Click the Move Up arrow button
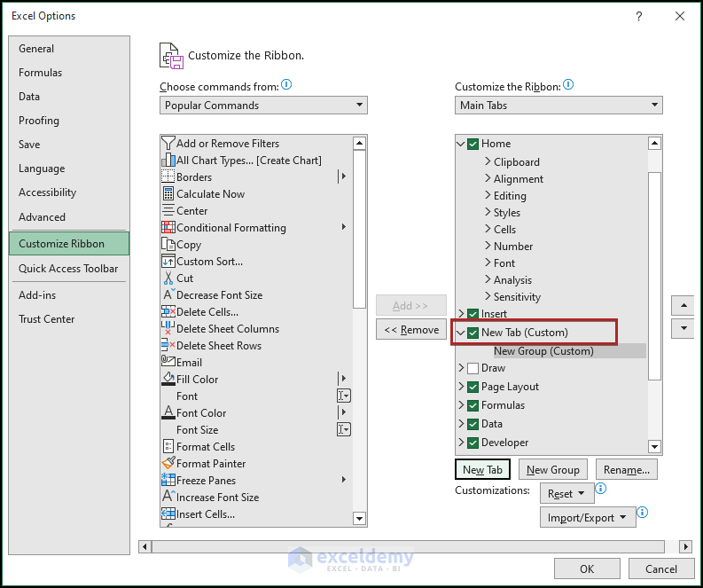This screenshot has width=703, height=588. point(683,305)
